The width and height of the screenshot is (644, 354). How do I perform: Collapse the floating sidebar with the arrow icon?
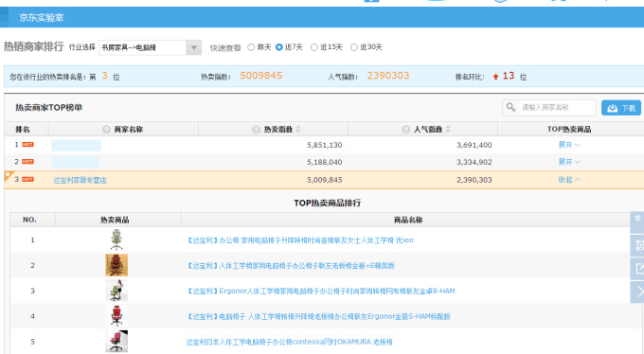coord(637,292)
